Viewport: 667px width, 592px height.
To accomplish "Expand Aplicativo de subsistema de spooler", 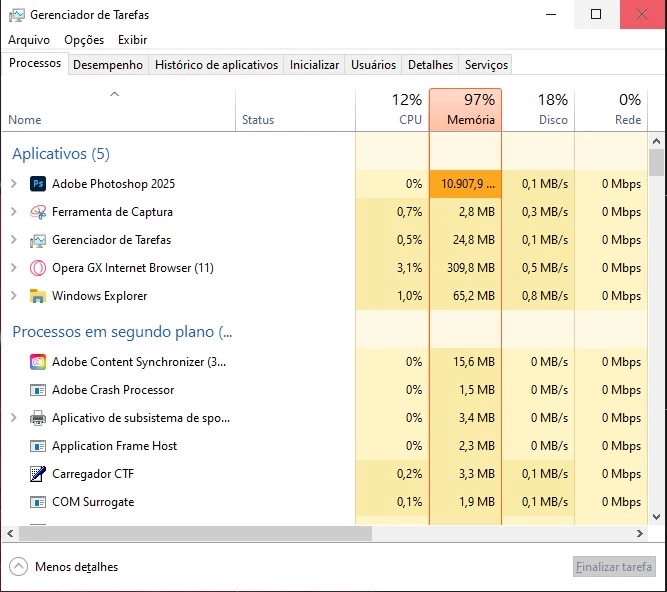I will click(14, 418).
